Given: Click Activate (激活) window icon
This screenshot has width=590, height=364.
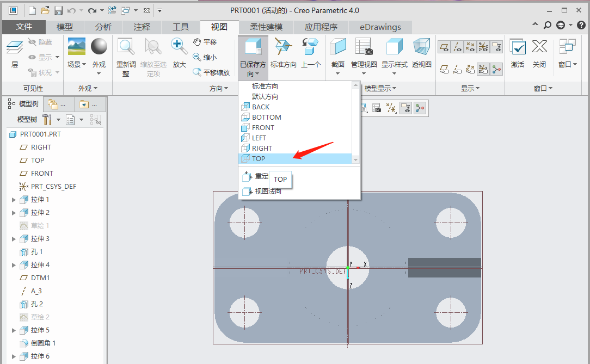Looking at the screenshot, I should [x=518, y=53].
